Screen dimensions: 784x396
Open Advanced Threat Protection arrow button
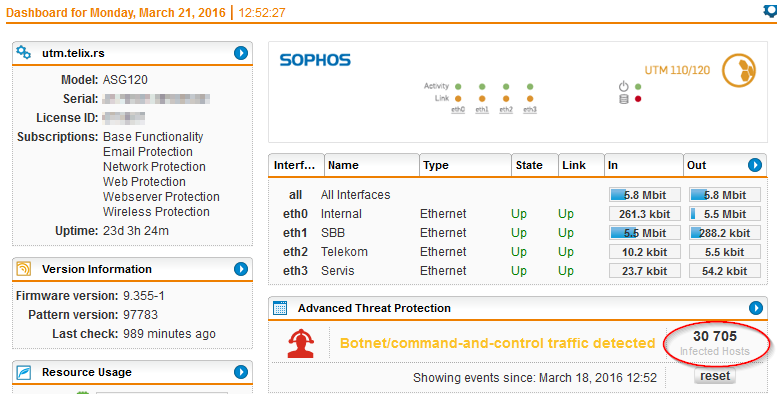[x=756, y=308]
